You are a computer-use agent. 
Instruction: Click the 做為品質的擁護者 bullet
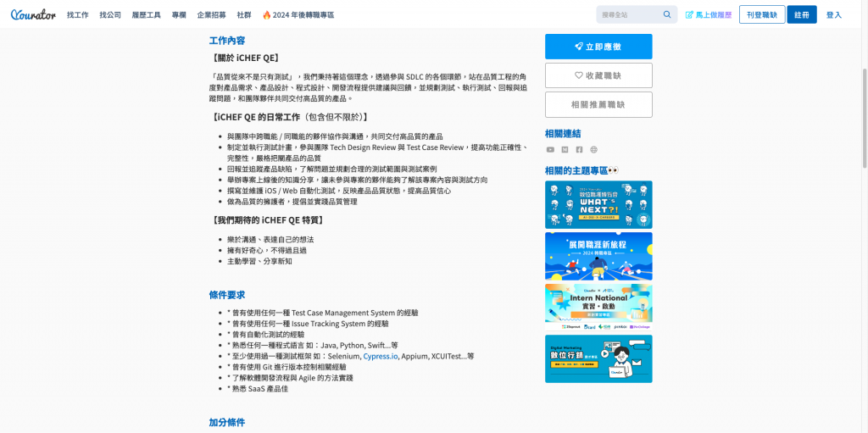292,202
